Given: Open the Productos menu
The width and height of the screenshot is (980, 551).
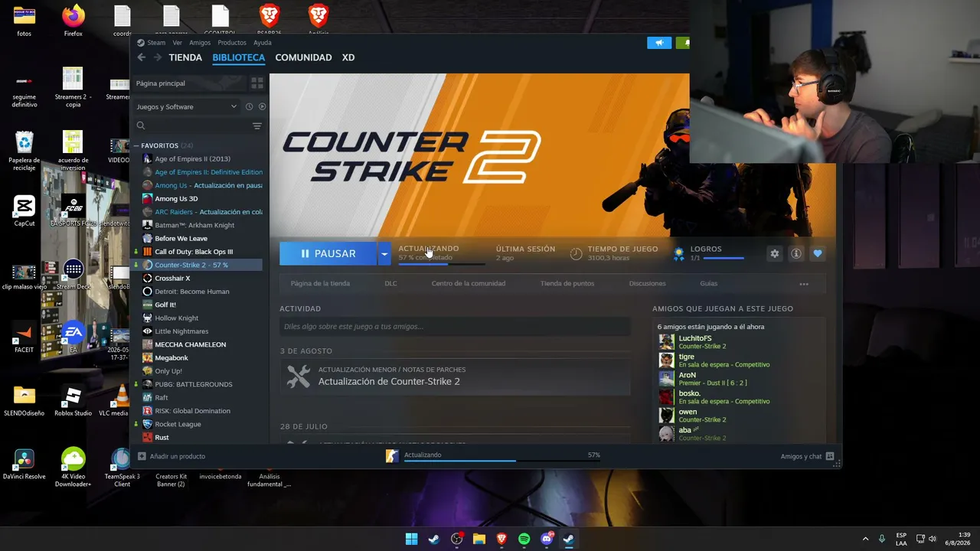Looking at the screenshot, I should click(x=232, y=43).
